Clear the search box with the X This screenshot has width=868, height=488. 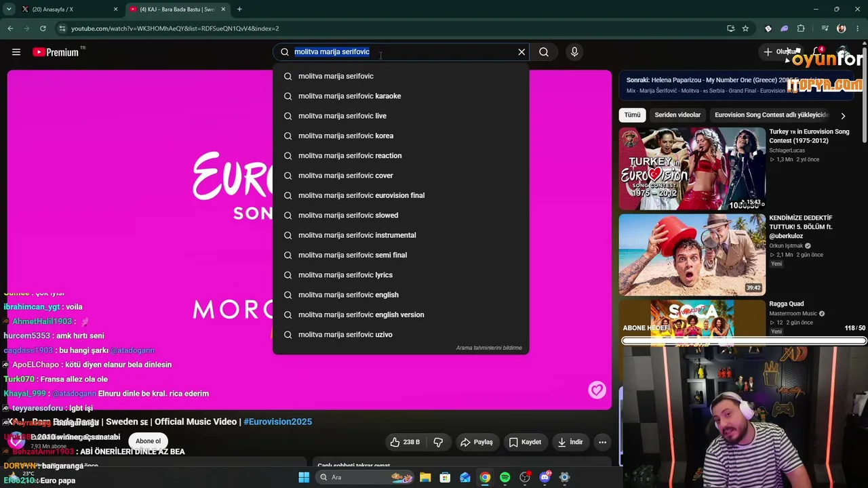(521, 52)
